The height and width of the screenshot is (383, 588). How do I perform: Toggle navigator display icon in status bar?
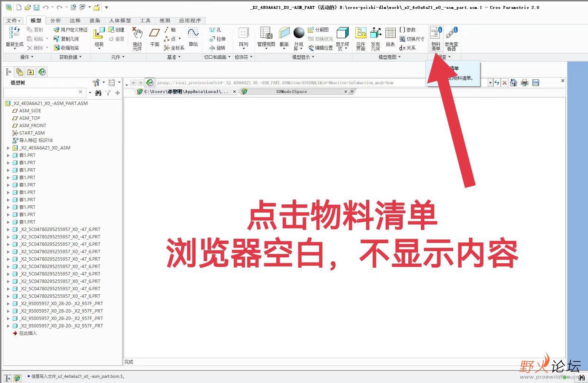pos(8,378)
